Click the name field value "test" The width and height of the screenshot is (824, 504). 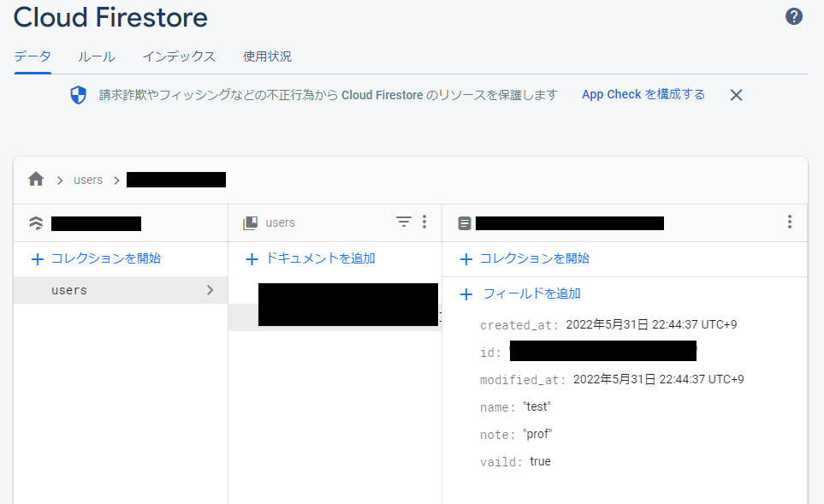coord(536,406)
